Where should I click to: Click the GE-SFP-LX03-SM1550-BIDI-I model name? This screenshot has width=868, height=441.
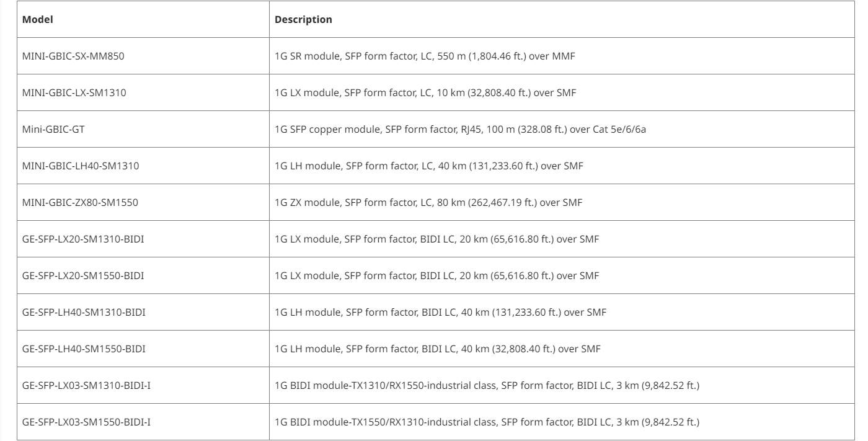pos(87,422)
